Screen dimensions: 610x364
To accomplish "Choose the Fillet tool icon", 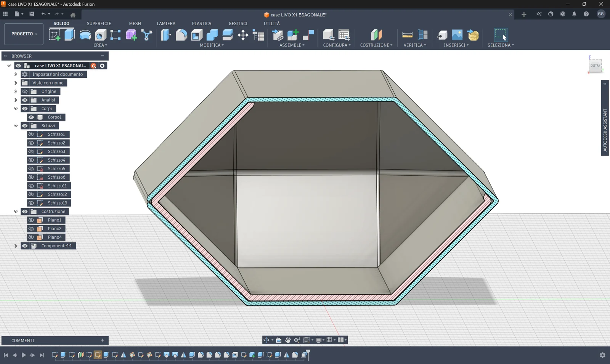I will [x=181, y=35].
